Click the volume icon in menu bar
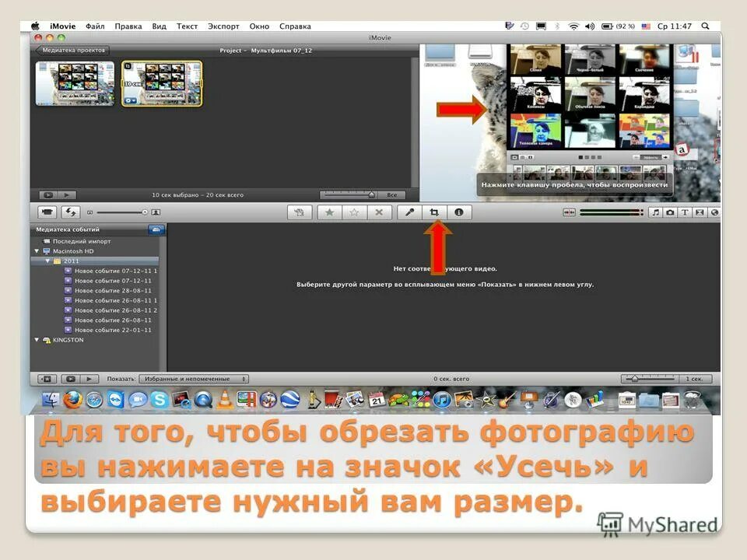747x560 pixels. [590, 26]
